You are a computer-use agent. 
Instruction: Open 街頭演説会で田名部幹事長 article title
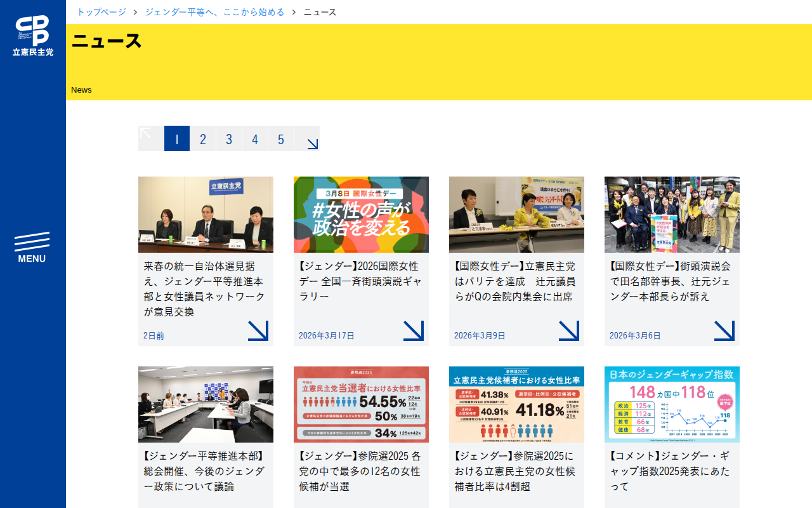[670, 281]
